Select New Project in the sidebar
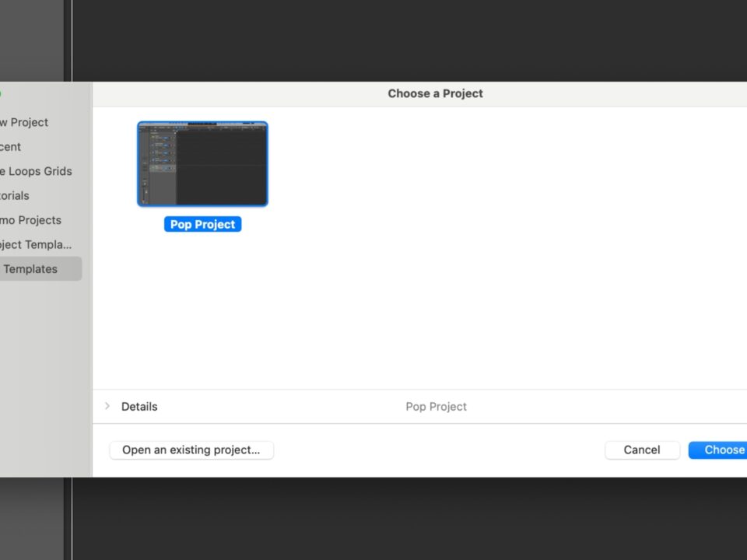 pyautogui.click(x=23, y=122)
